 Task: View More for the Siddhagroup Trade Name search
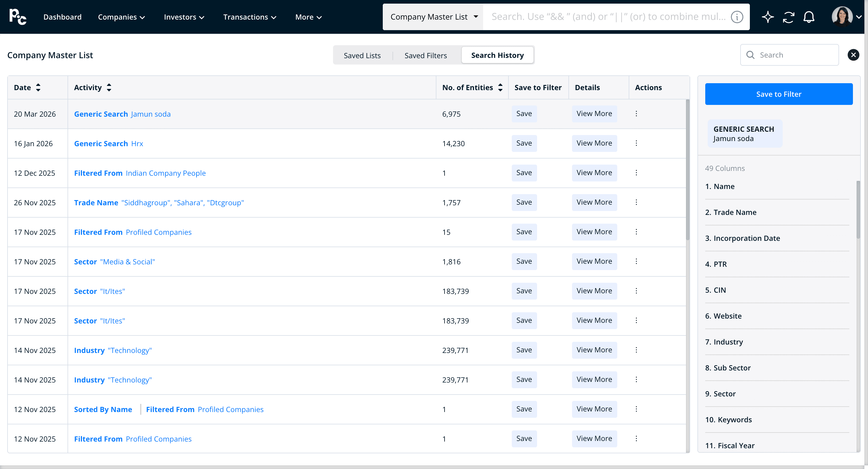tap(594, 203)
